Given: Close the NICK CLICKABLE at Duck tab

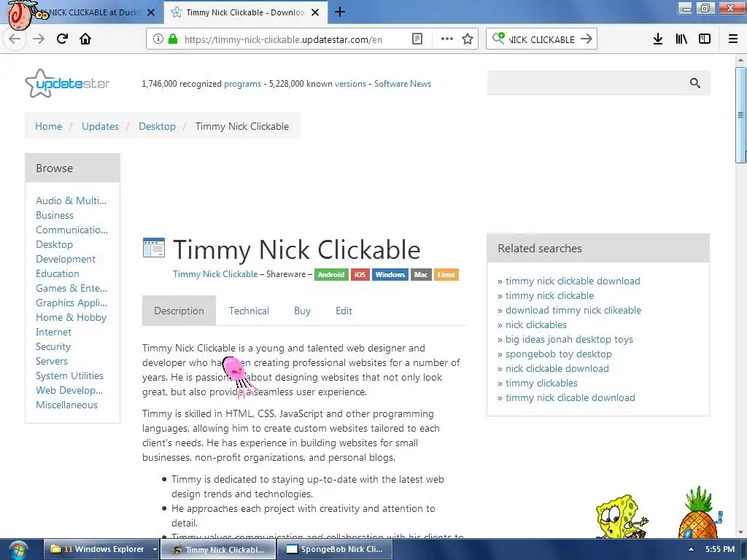Looking at the screenshot, I should [x=151, y=12].
